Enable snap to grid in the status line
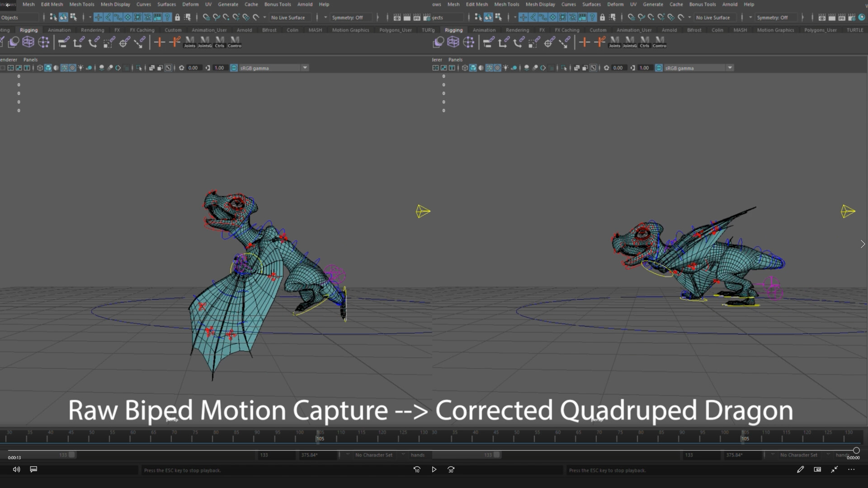Image resolution: width=868 pixels, height=488 pixels. pyautogui.click(x=207, y=17)
